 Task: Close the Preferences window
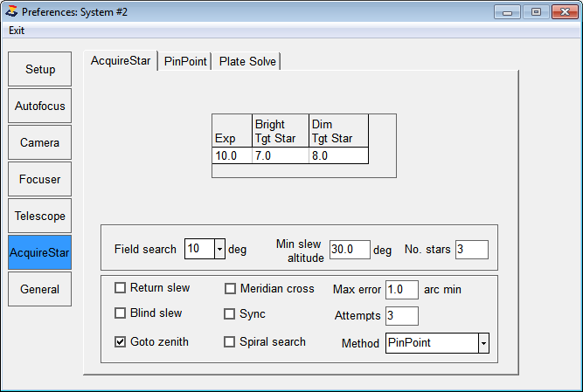(x=565, y=12)
